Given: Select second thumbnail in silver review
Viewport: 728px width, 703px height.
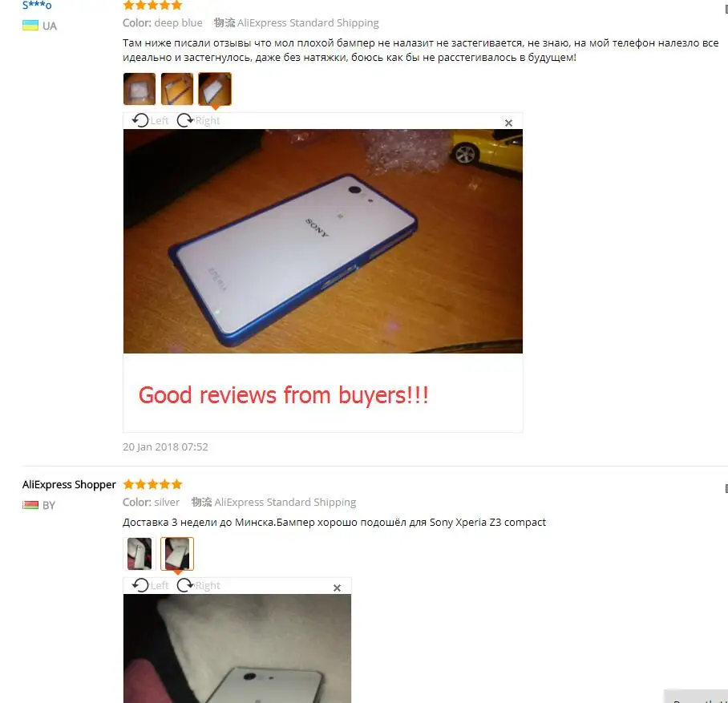Looking at the screenshot, I should 177,553.
